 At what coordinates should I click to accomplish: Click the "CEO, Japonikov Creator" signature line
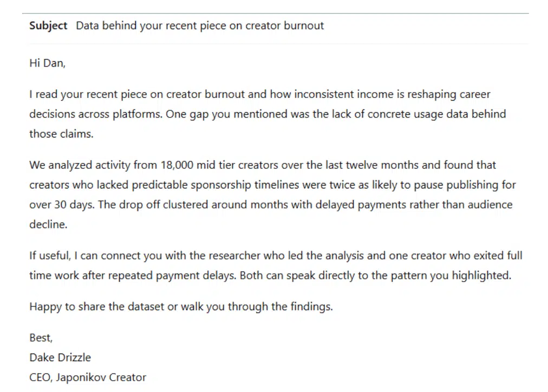[88, 377]
